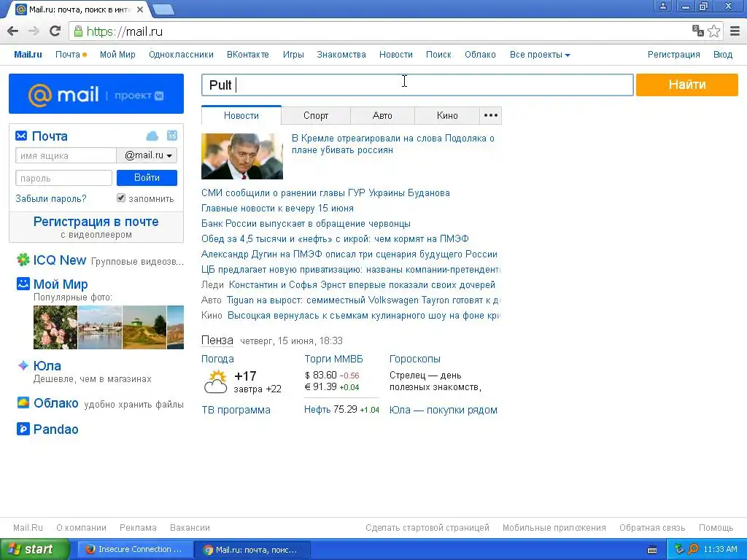
Task: Open the new tab button
Action: pos(163,9)
